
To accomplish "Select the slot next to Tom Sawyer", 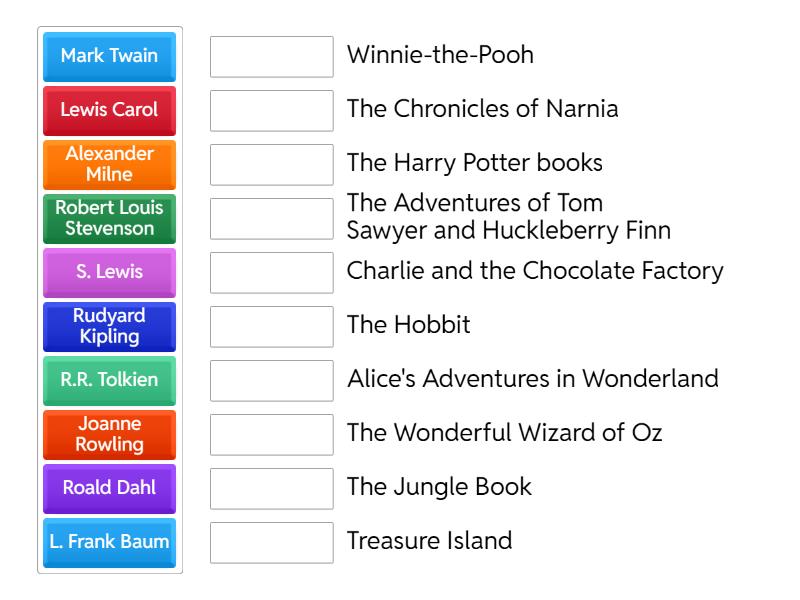I will click(x=271, y=218).
